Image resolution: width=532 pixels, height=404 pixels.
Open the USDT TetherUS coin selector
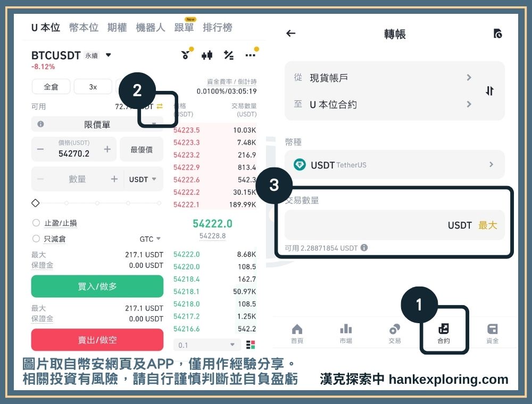click(395, 165)
